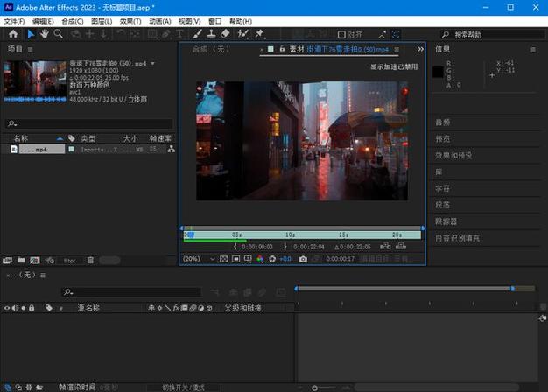
Task: Enable the snapping 对齐 checkbox
Action: tap(341, 35)
